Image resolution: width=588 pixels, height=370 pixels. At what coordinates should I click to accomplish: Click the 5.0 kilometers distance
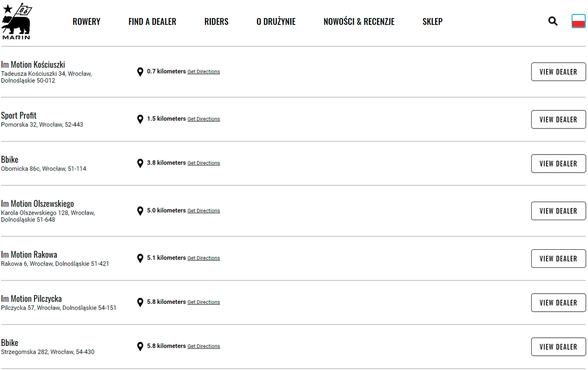tap(166, 210)
